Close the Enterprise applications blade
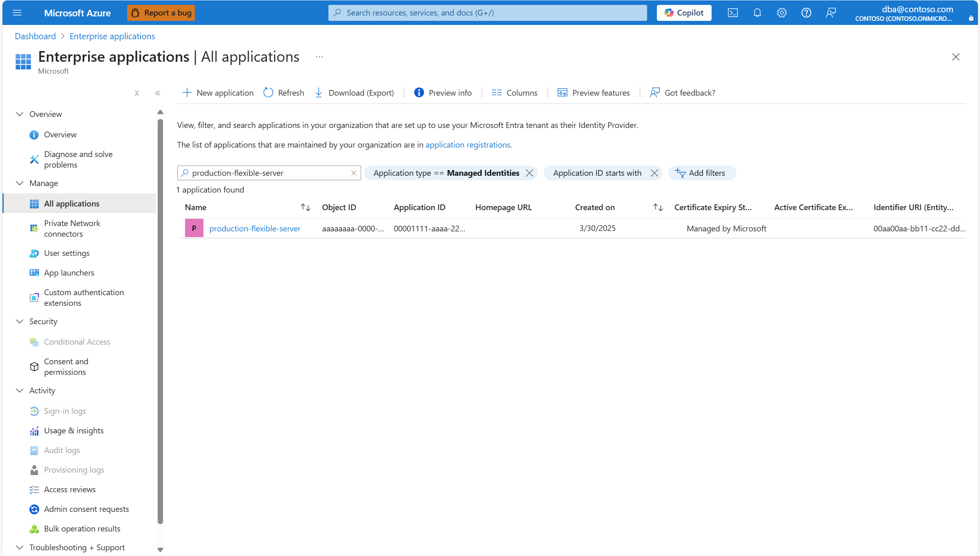980x556 pixels. point(955,57)
